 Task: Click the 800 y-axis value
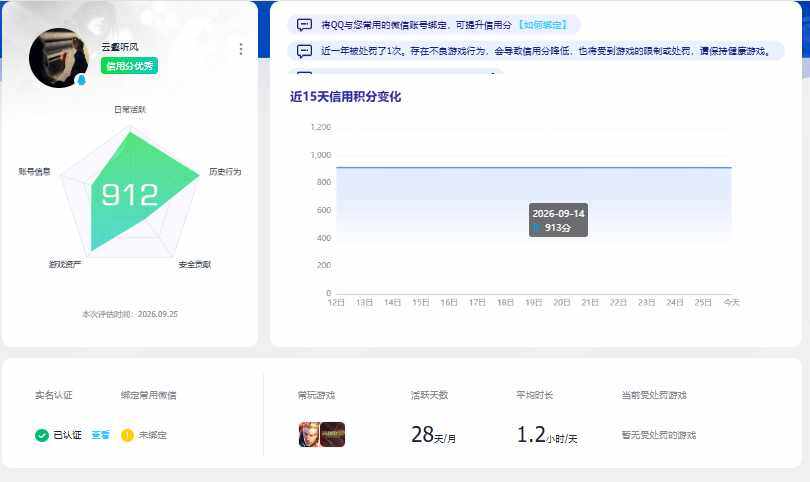[x=324, y=182]
